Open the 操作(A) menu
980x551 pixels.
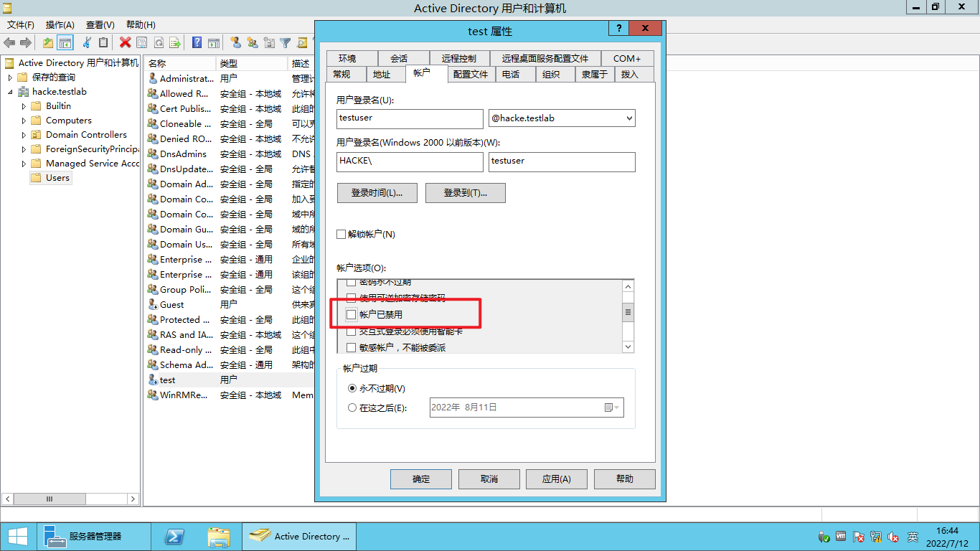[60, 25]
